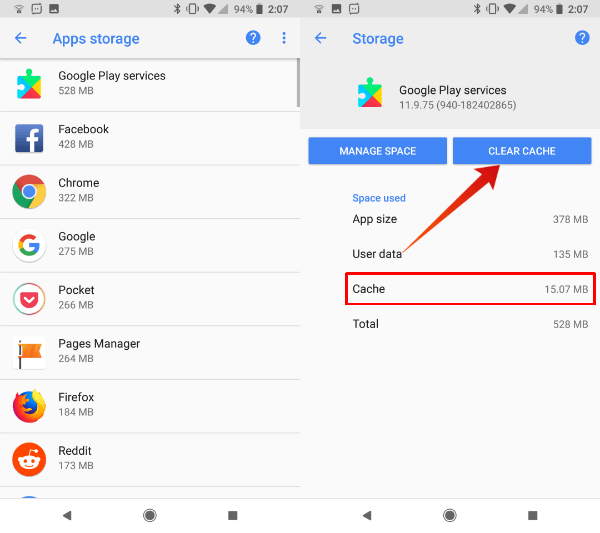
Task: Open the Pages Manager 264 MB entry
Action: coord(150,352)
